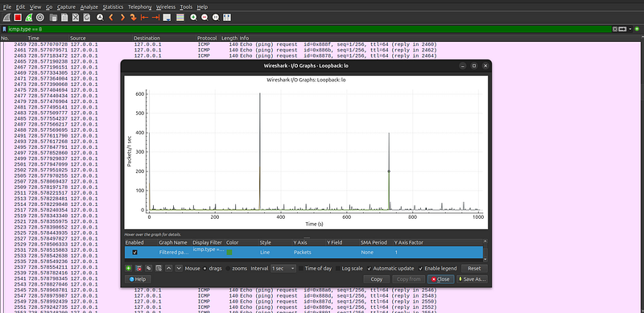Disable the Enable legend checkbox
This screenshot has height=313, width=644.
pos(420,269)
